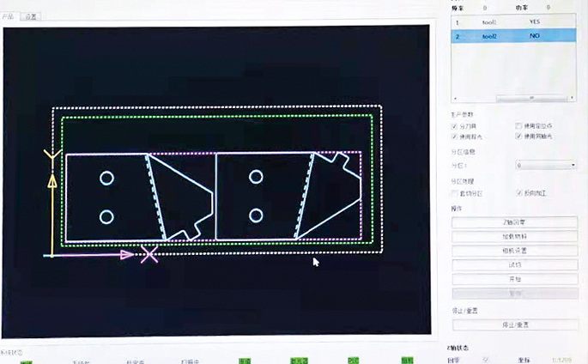Enable the 使用定位点 checkbox

click(x=518, y=126)
